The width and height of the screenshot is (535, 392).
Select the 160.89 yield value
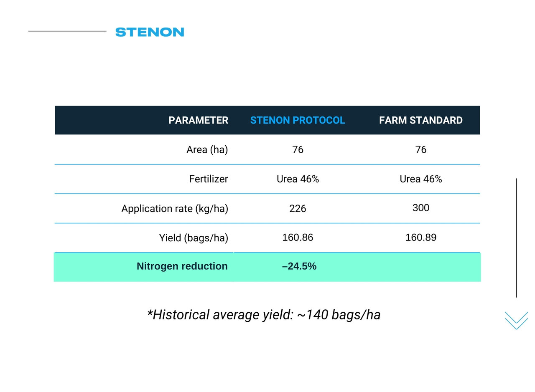coord(420,238)
